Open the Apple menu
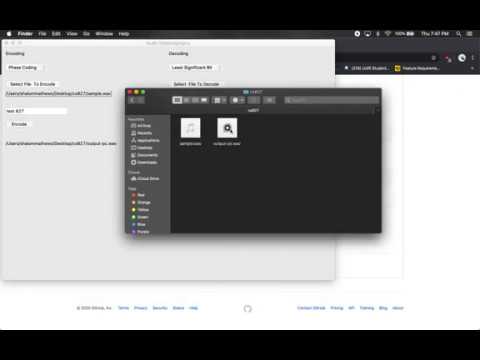The width and height of the screenshot is (480, 360). click(x=9, y=34)
